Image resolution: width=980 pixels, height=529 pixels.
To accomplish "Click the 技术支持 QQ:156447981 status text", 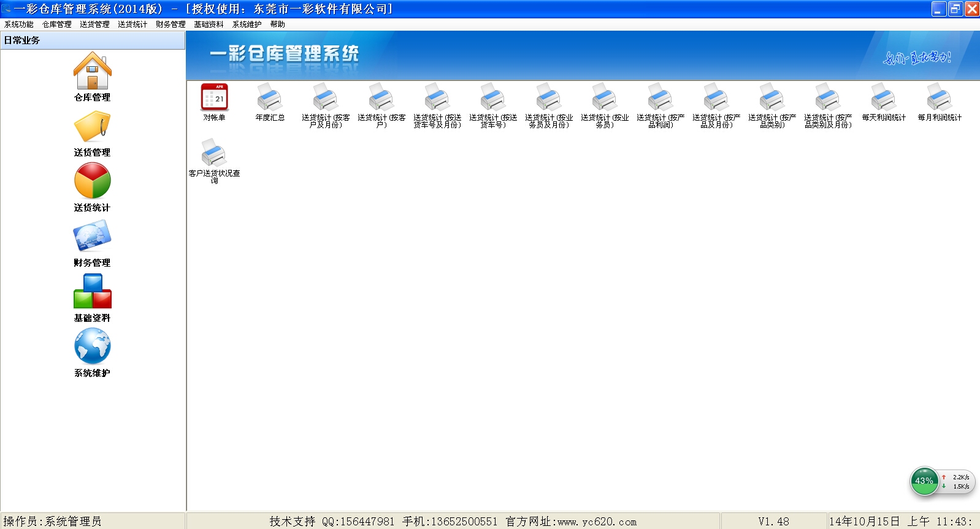I will coord(332,522).
